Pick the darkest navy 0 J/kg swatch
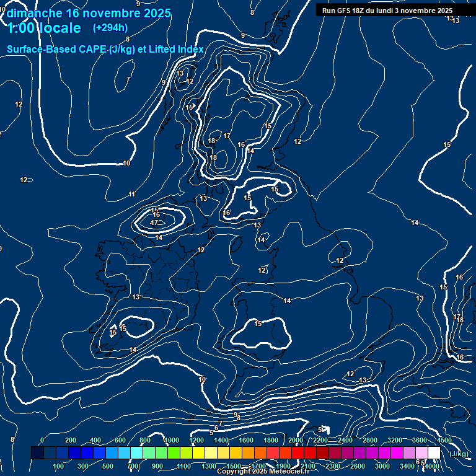The width and height of the screenshot is (476, 476). pos(37,453)
